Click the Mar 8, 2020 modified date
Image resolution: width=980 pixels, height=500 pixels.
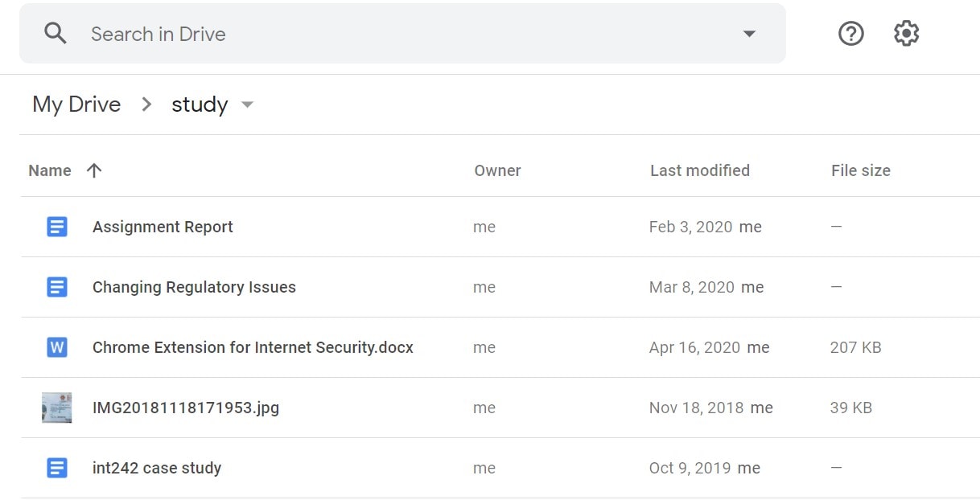click(x=692, y=287)
